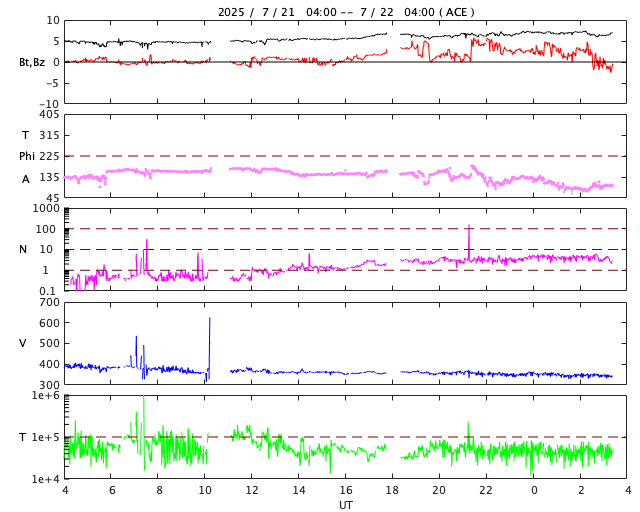
Task: Click the "N" density axis label
Action: point(23,249)
